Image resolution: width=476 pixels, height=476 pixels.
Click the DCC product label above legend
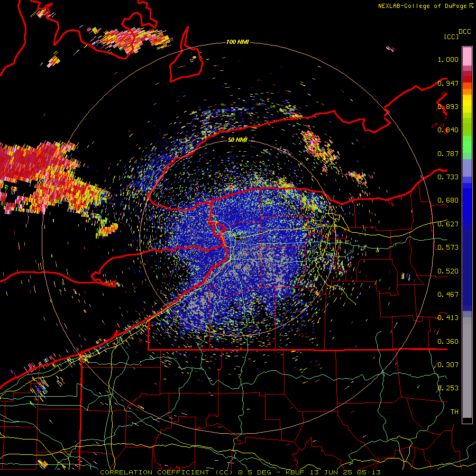pyautogui.click(x=465, y=32)
